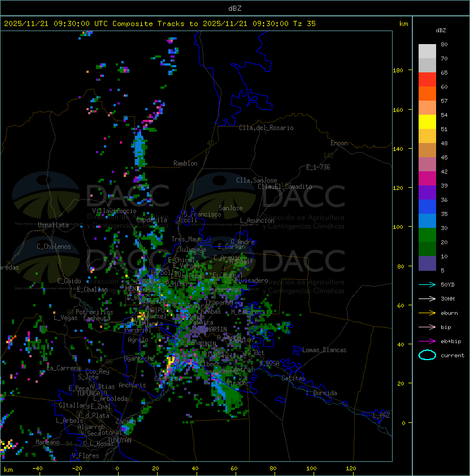This screenshot has height=476, width=470.
Task: Click the 'Manzano' map label
Action: [x=47, y=442]
